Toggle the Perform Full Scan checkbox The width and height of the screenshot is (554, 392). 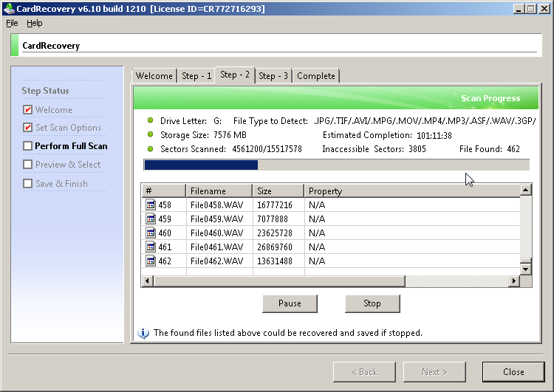click(27, 146)
